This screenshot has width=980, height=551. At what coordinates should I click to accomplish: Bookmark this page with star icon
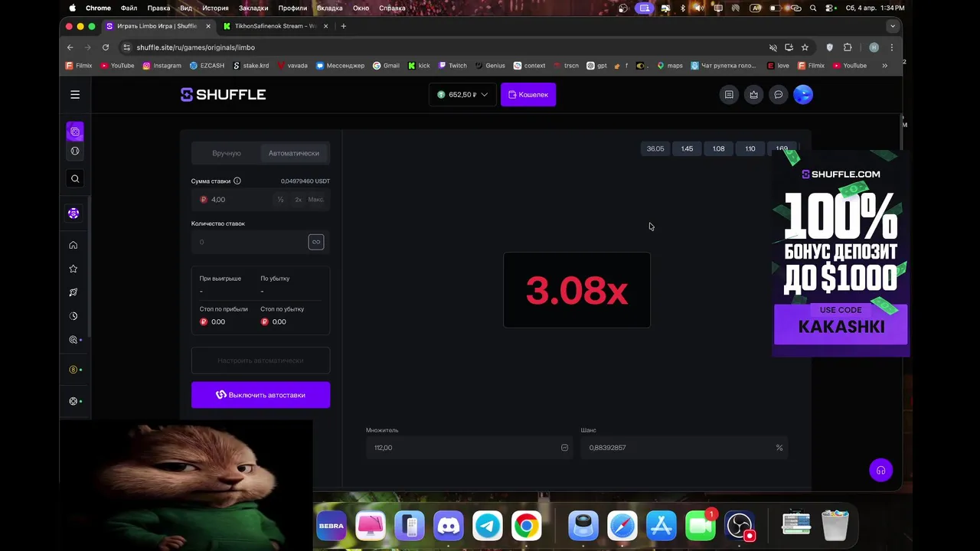click(805, 47)
